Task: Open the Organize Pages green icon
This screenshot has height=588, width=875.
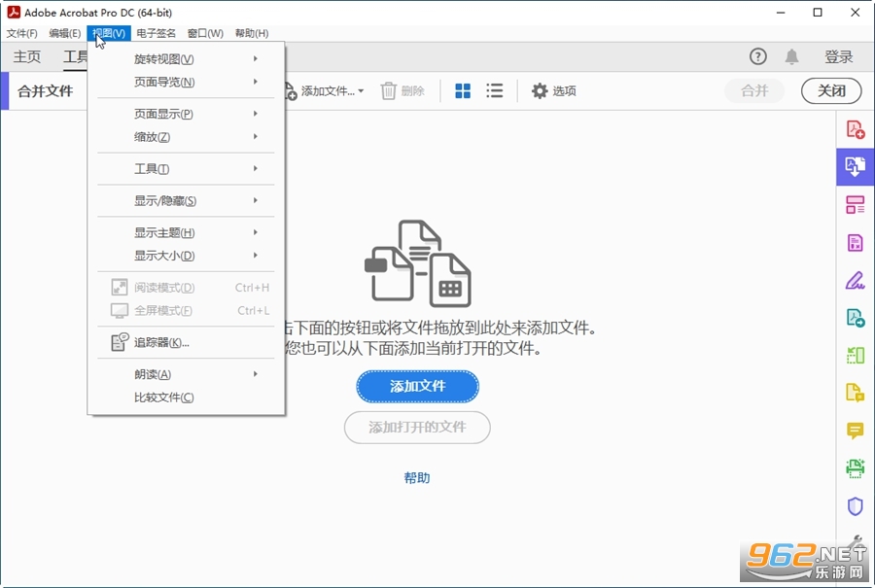Action: 855,356
